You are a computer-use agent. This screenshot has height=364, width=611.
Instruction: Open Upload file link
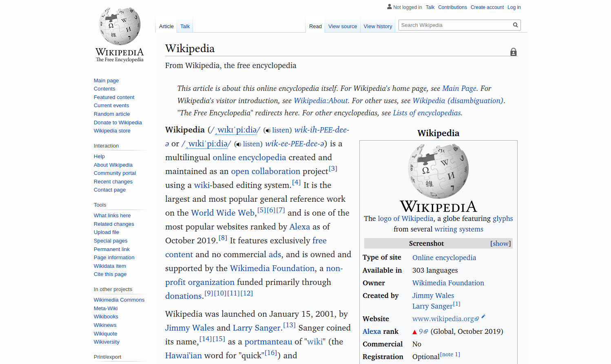(106, 232)
